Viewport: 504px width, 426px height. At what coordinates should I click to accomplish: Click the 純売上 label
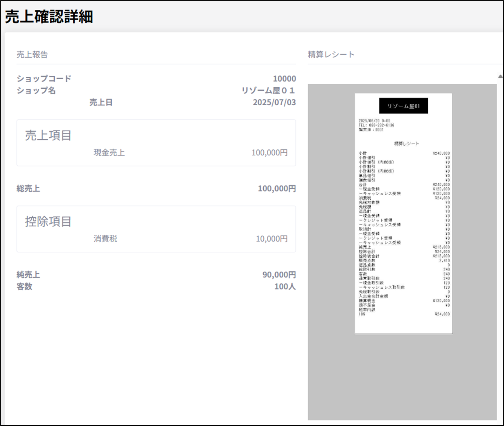tap(28, 275)
